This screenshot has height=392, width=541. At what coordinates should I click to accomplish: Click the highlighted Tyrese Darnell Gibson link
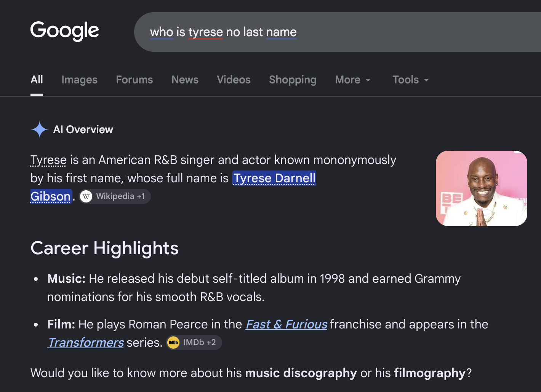[x=274, y=178]
